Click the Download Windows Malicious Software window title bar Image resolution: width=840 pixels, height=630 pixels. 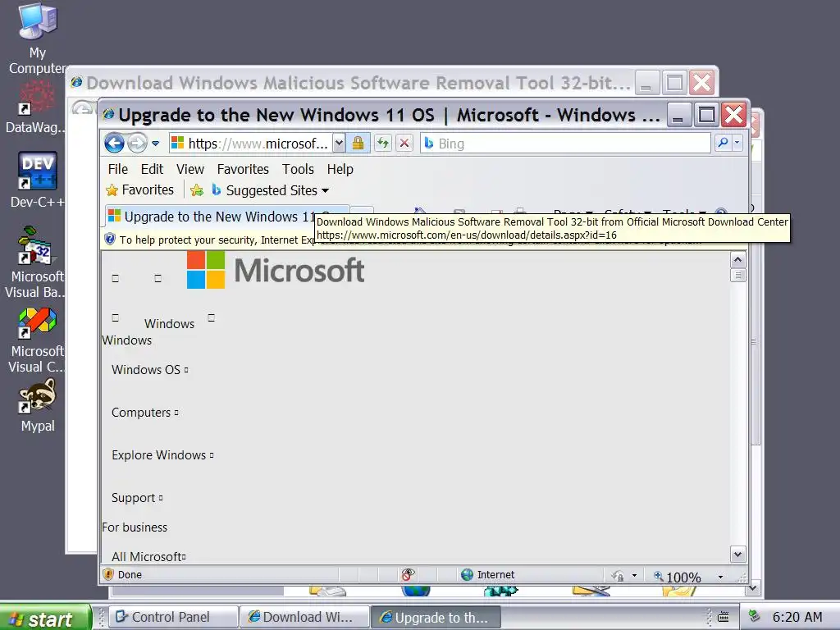click(351, 83)
